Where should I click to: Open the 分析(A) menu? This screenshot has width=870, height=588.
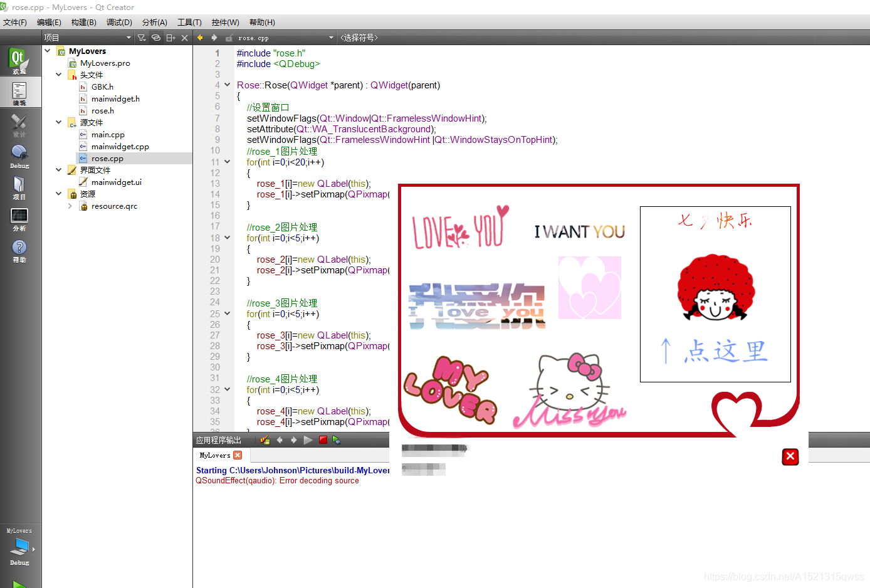tap(155, 22)
